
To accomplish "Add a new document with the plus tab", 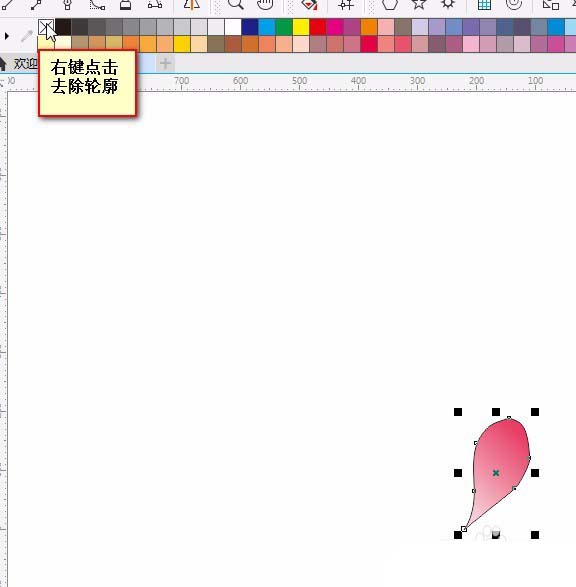I will 165,63.
